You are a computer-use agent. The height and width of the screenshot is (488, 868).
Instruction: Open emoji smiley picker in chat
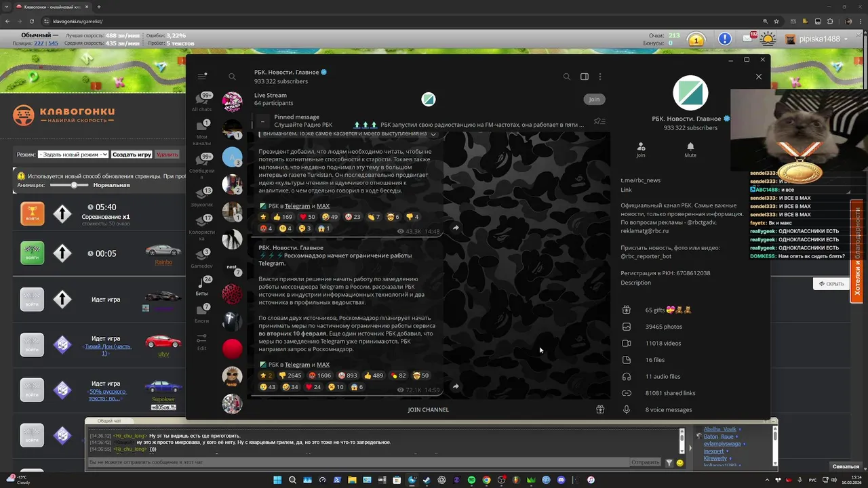(x=679, y=463)
